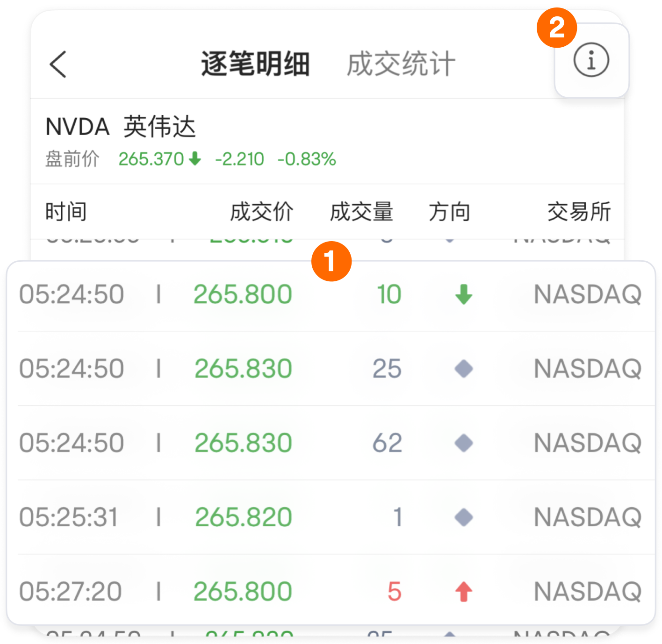
Task: Select the red up arrow on the 05:27:20 row
Action: (x=463, y=591)
